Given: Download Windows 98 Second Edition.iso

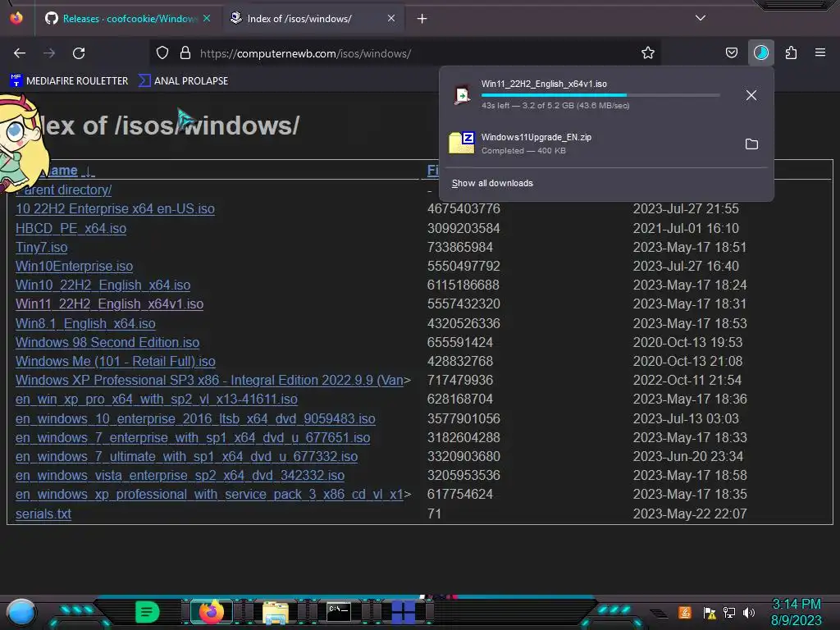Looking at the screenshot, I should 107,342.
